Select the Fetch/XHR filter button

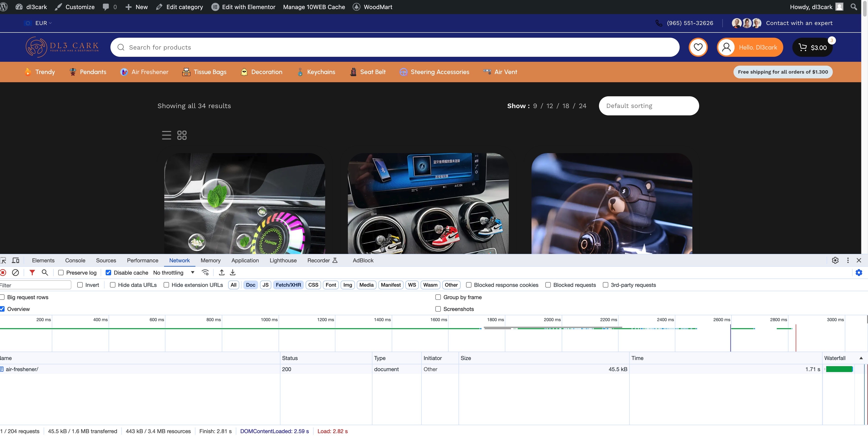288,285
